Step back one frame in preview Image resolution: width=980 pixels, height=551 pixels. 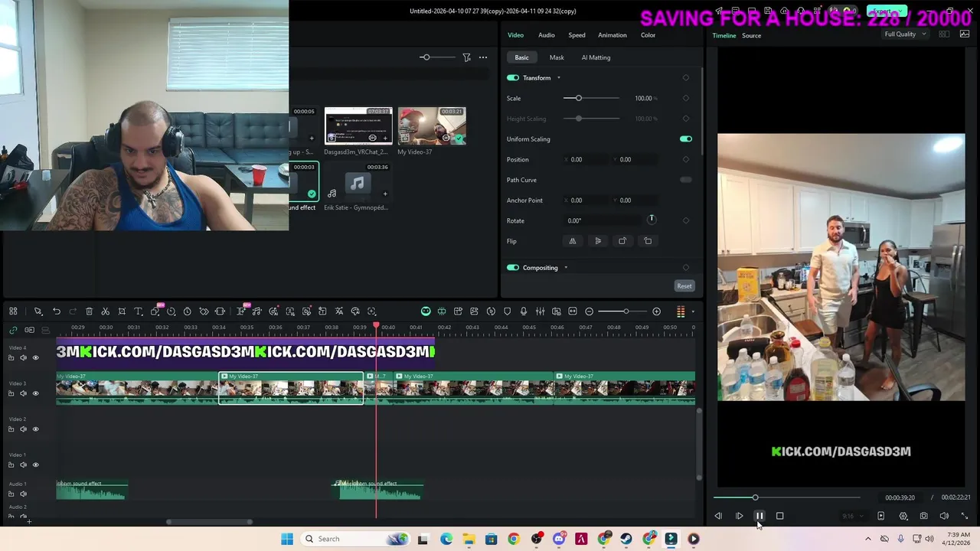point(718,517)
